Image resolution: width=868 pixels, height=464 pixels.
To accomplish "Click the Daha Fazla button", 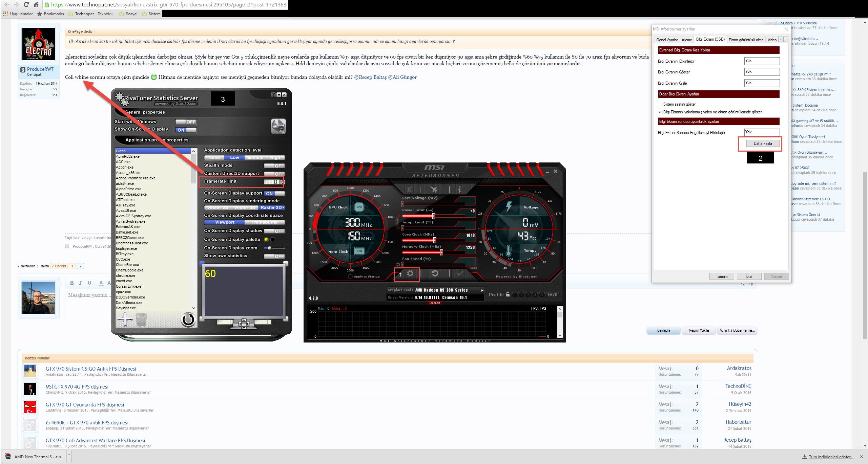I will 762,143.
